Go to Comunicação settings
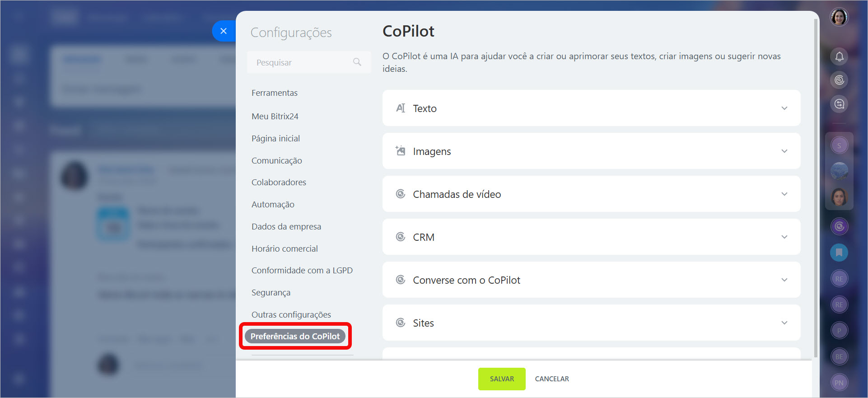868x398 pixels. [x=277, y=161]
